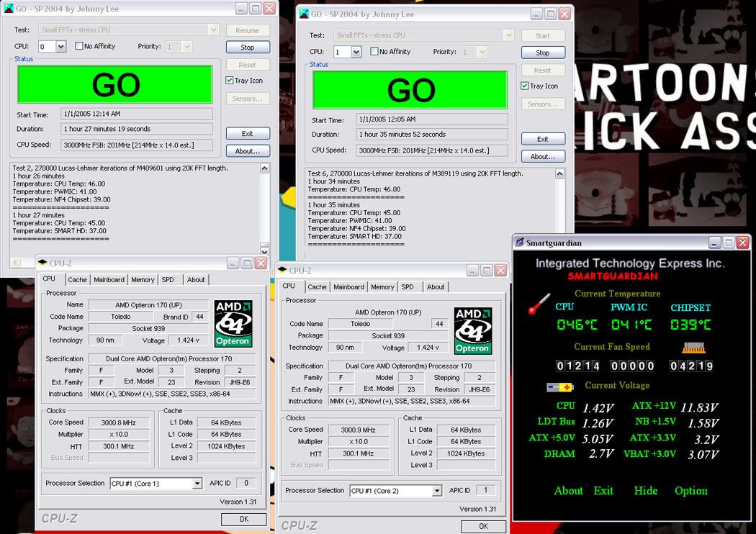The width and height of the screenshot is (756, 534).
Task: Click the log scrollbar down arrow in the CPU 0 SP2004 window
Action: click(265, 250)
